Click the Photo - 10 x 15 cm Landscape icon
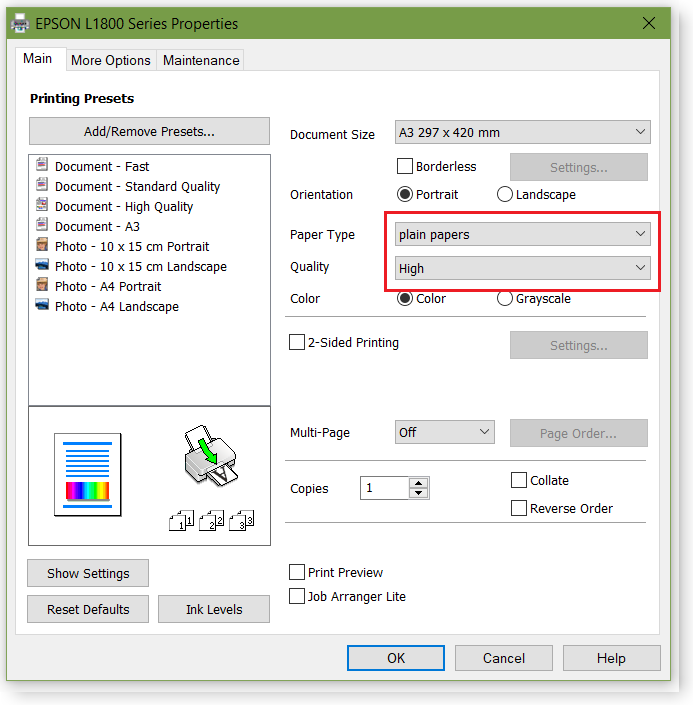This screenshot has width=693, height=705. pyautogui.click(x=42, y=264)
